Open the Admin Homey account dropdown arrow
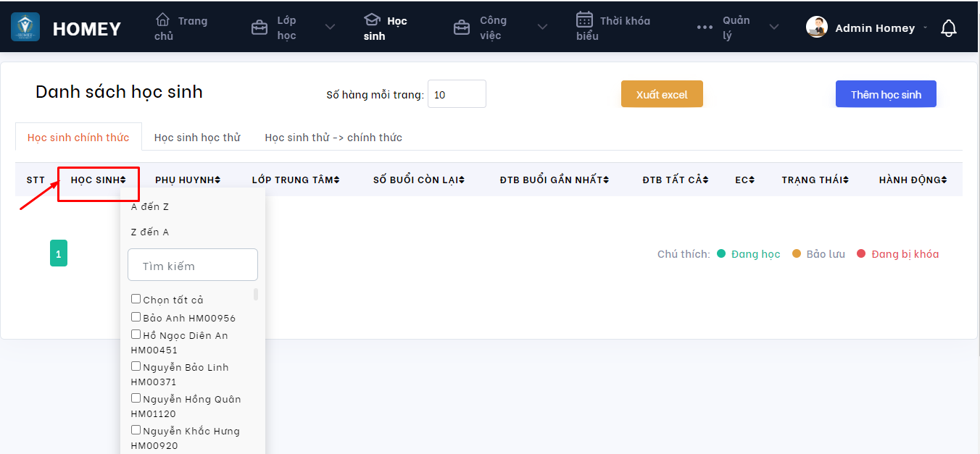Image resolution: width=980 pixels, height=454 pixels. [x=925, y=28]
